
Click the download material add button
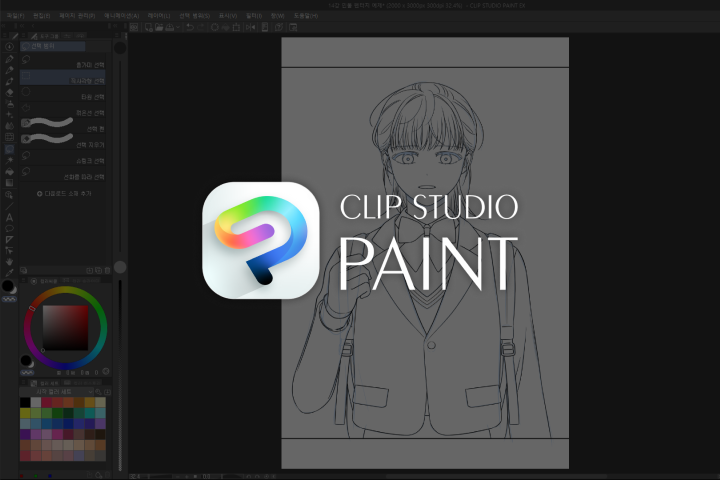[64, 194]
